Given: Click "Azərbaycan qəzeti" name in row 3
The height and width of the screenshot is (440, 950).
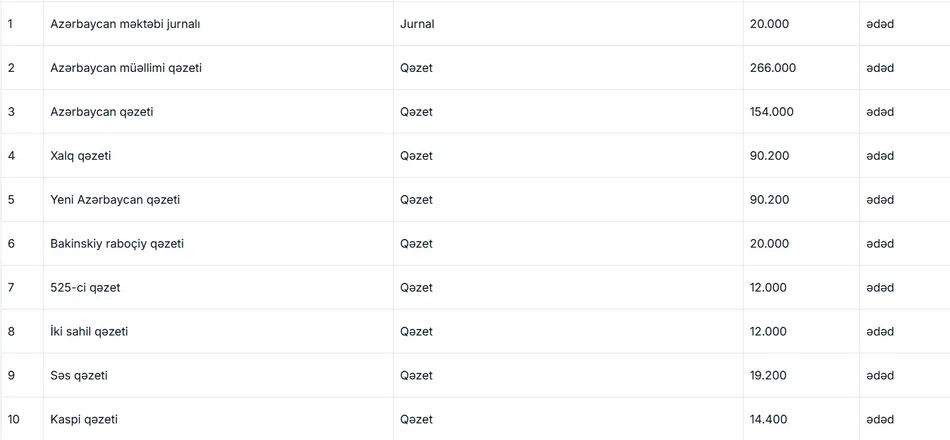Looking at the screenshot, I should [102, 111].
